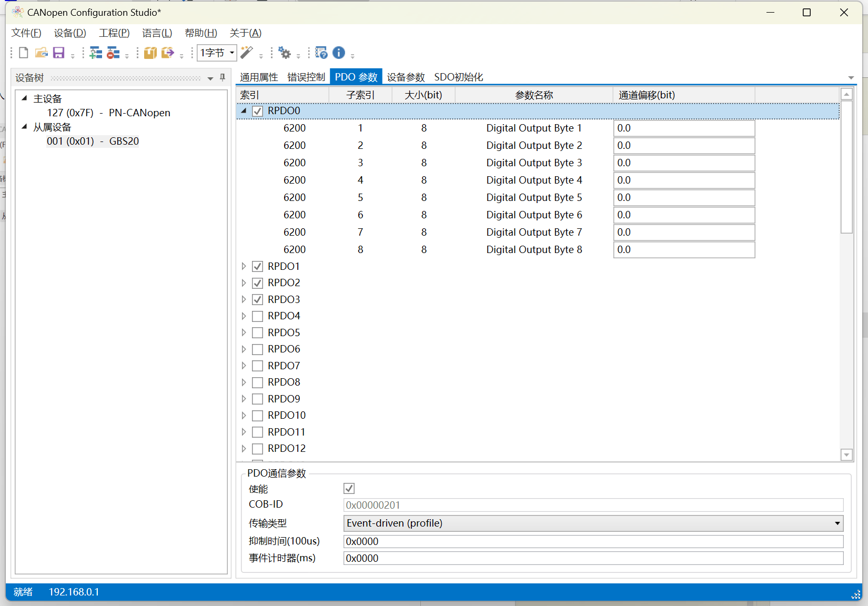Click scroll up arrow of PDO list
The height and width of the screenshot is (606, 868).
pyautogui.click(x=846, y=95)
